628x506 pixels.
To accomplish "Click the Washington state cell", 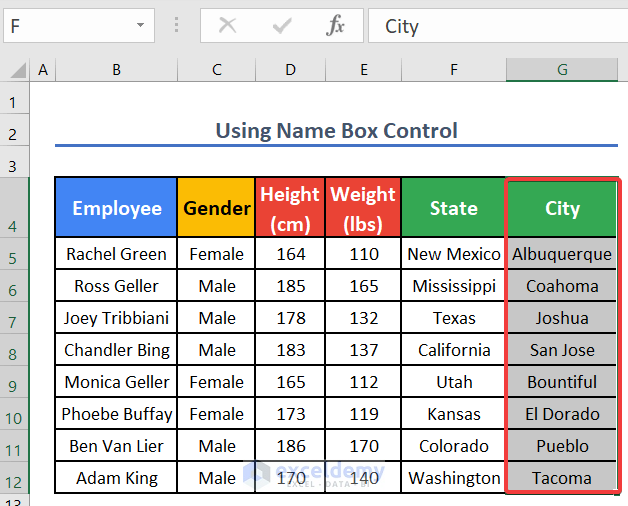I will click(x=453, y=478).
